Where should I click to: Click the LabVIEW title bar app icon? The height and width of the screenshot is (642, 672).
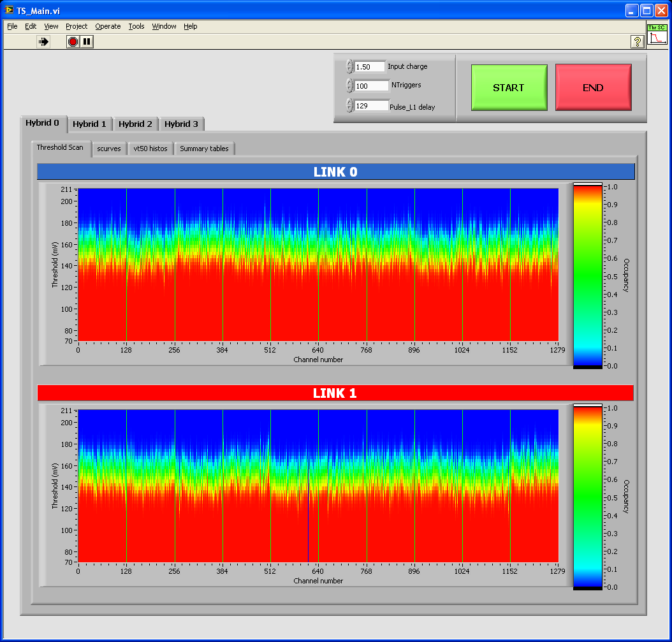point(9,11)
